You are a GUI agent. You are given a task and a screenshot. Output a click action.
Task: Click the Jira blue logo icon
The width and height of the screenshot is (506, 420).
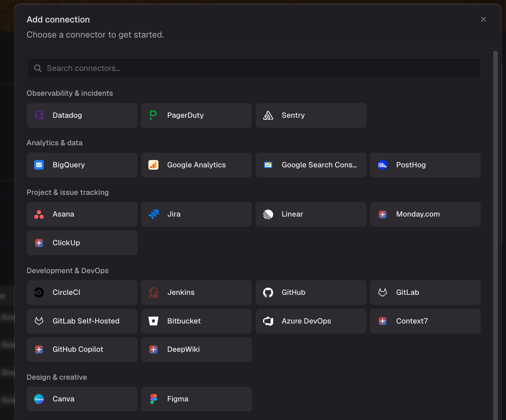pos(153,214)
